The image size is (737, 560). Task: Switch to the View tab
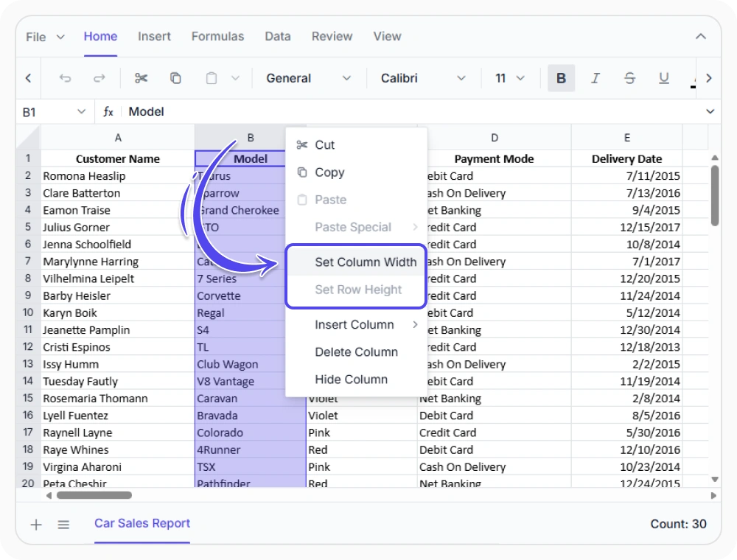388,36
